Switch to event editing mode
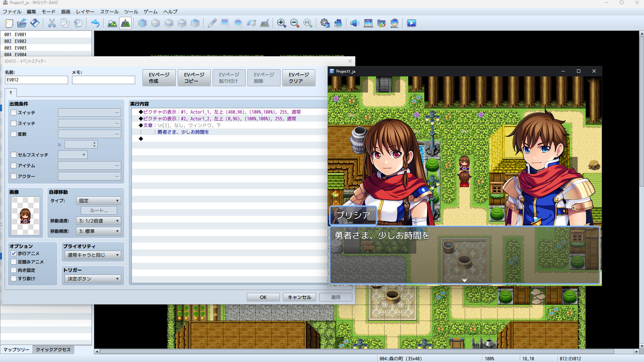This screenshot has width=644, height=362. tap(125, 23)
